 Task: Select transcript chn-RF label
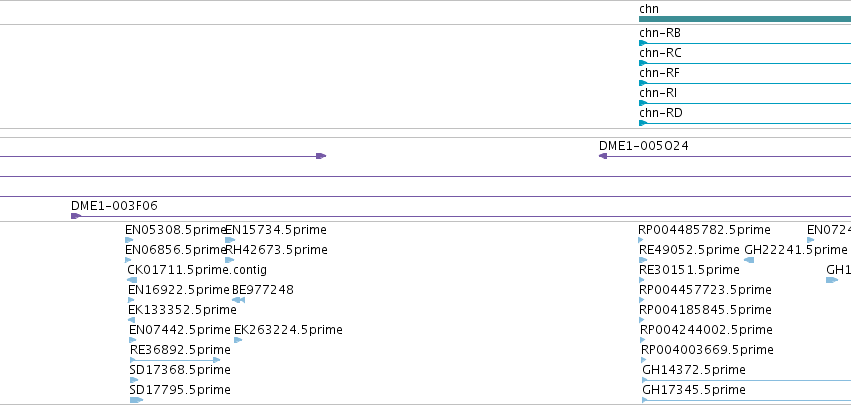(x=659, y=73)
